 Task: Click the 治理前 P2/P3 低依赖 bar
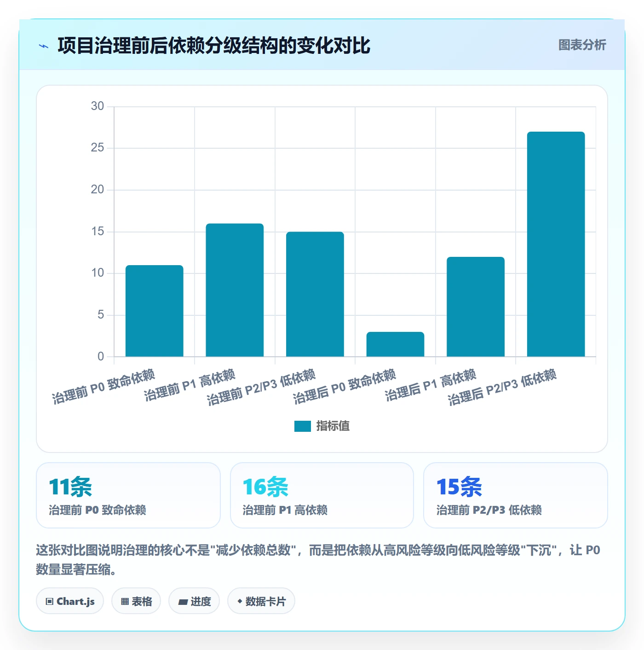(315, 294)
